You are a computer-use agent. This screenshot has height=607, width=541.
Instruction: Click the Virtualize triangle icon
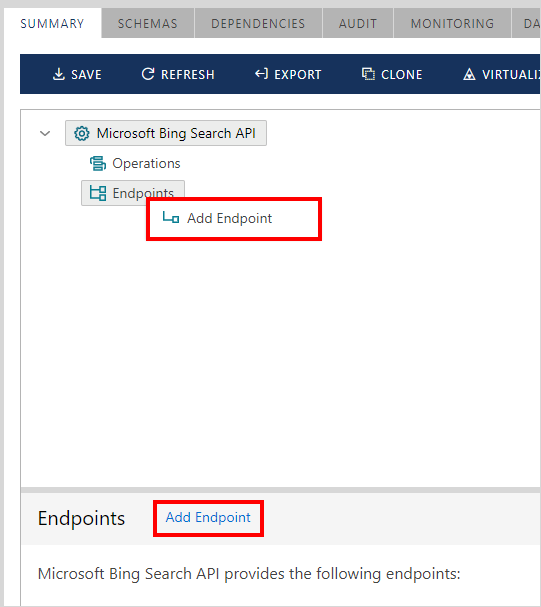(469, 74)
